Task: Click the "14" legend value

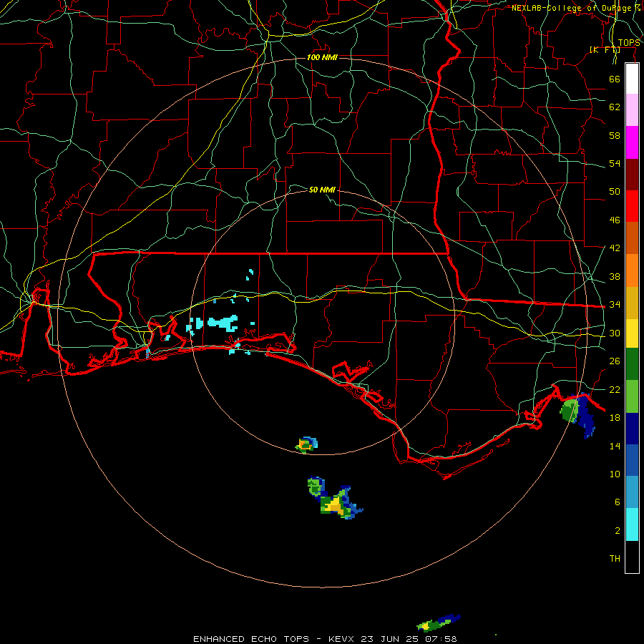Action: 615,446
